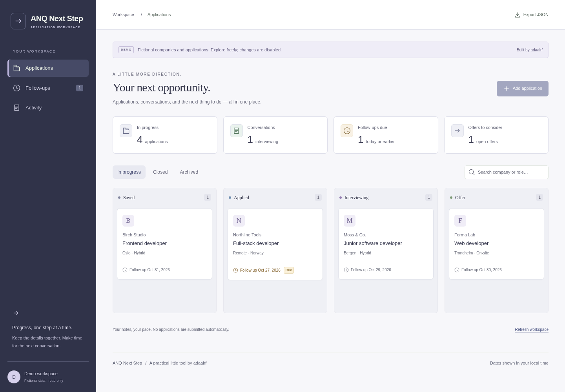565x392 pixels.
Task: Click the plus icon on Add application
Action: pos(507,89)
